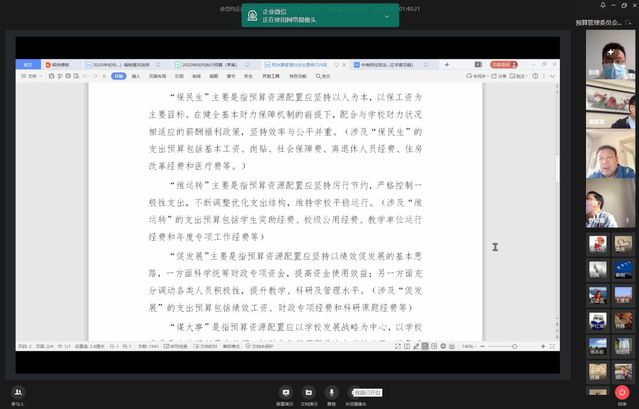Image resolution: width=639 pixels, height=409 pixels.
Task: Open the 插入 ribbon tab
Action: click(x=136, y=75)
